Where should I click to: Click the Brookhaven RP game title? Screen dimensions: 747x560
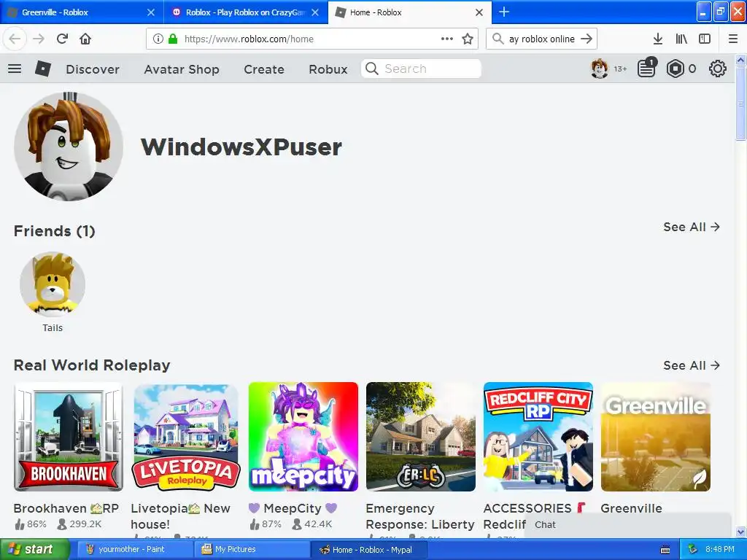point(66,508)
